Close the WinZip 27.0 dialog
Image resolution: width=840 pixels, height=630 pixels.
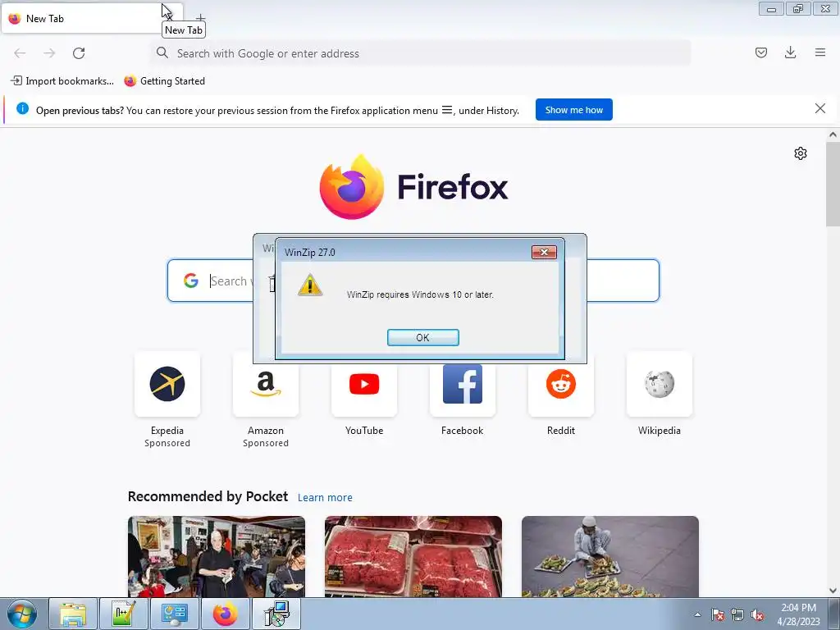pyautogui.click(x=544, y=252)
